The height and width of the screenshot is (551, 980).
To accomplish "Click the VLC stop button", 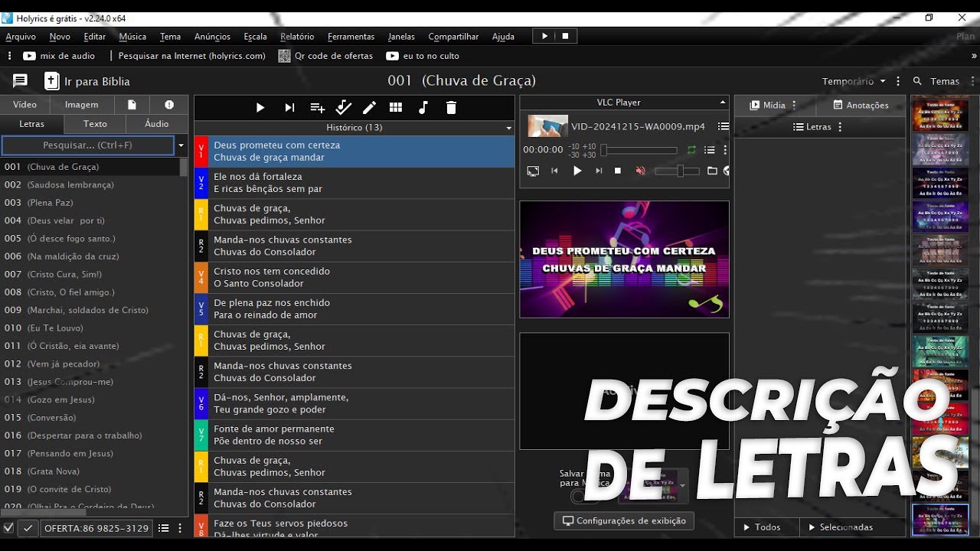I will (x=618, y=171).
